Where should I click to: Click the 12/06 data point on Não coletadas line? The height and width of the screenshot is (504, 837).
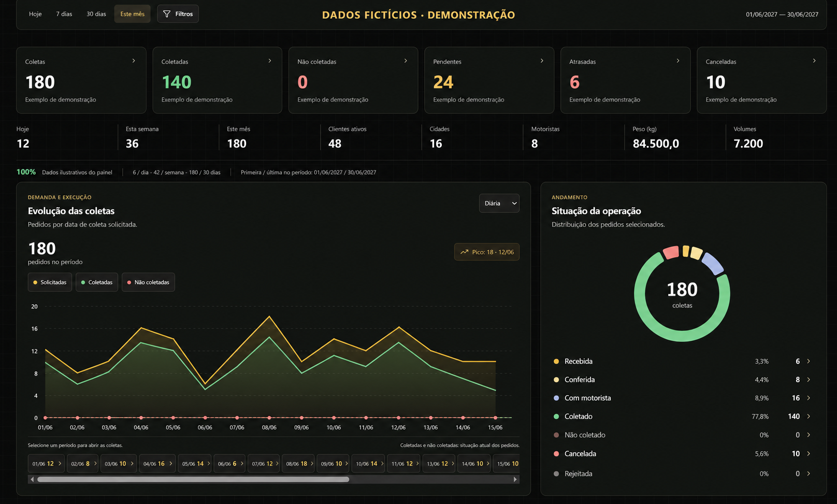pyautogui.click(x=398, y=417)
